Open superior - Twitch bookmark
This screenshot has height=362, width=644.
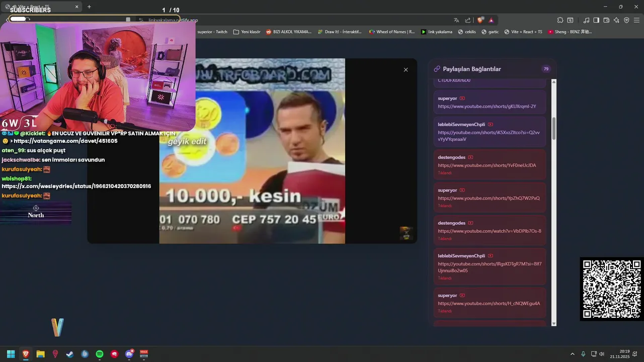pos(212,32)
